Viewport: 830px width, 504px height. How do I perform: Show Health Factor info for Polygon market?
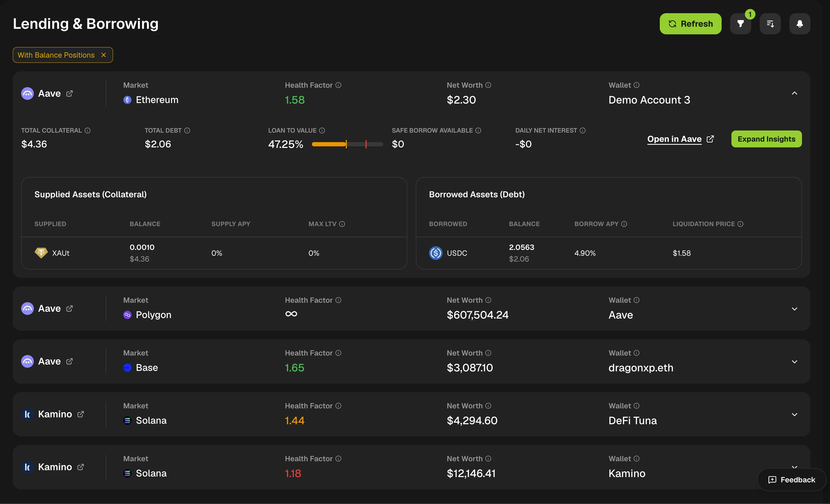coord(339,300)
